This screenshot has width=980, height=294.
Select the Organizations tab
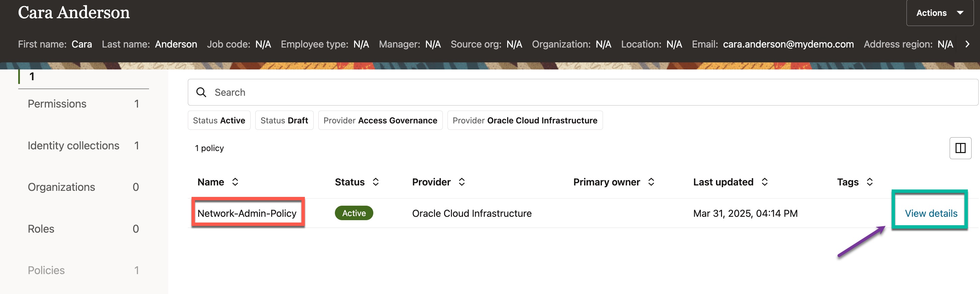(61, 187)
